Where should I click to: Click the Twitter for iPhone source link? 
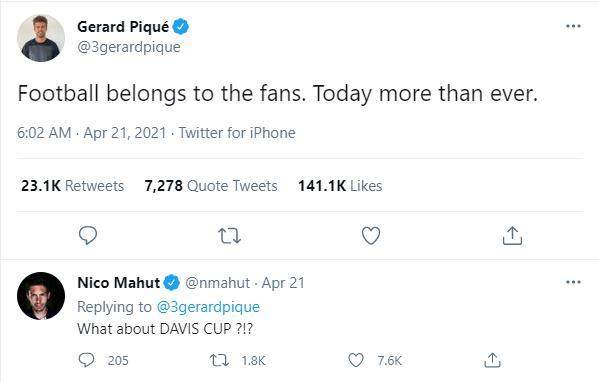click(237, 133)
